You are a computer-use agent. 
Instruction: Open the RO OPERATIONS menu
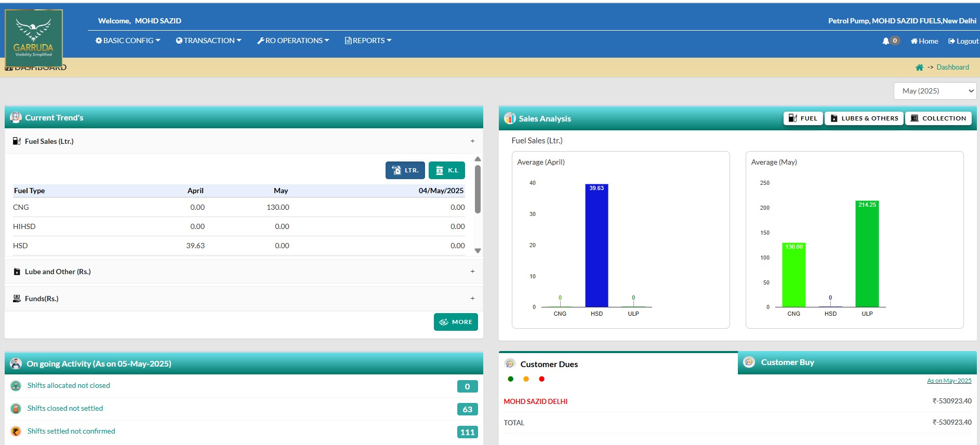293,41
